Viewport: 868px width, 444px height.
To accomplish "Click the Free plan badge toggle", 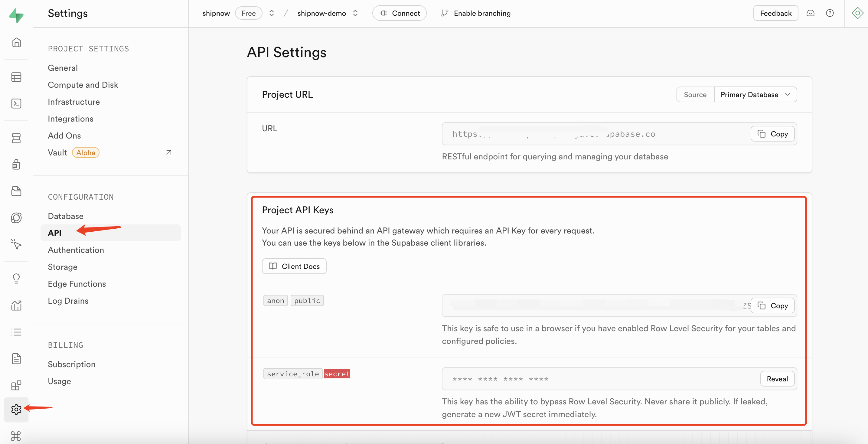I will [x=248, y=12].
